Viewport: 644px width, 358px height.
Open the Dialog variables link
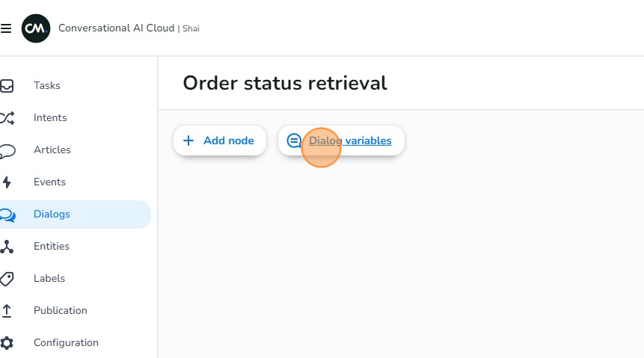350,141
